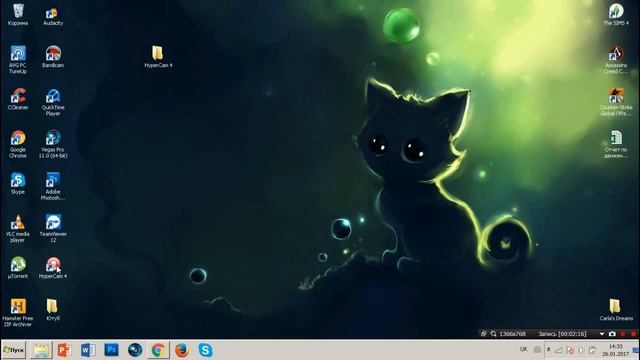Select the AVG PC TuneUp shortcut
The width and height of the screenshot is (640, 360).
18,60
